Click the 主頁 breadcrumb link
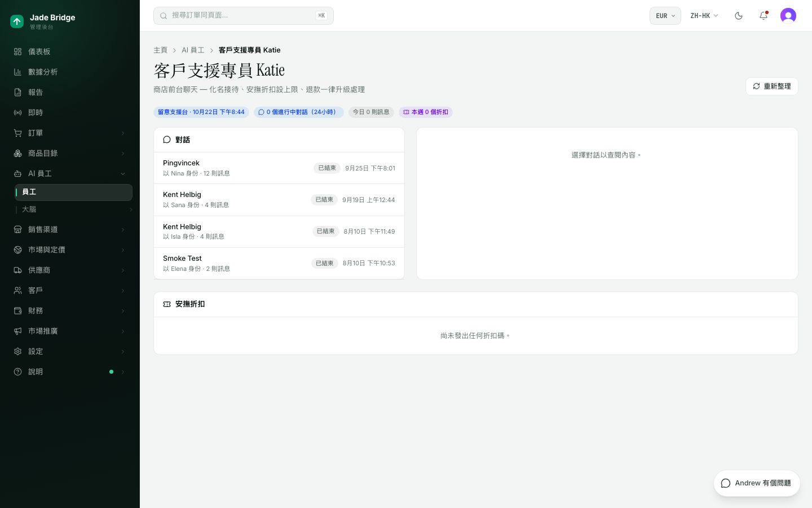 pos(161,50)
